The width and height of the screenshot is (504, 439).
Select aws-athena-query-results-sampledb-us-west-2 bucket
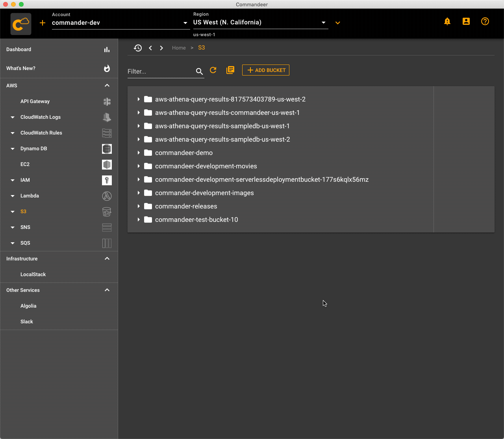click(x=222, y=139)
